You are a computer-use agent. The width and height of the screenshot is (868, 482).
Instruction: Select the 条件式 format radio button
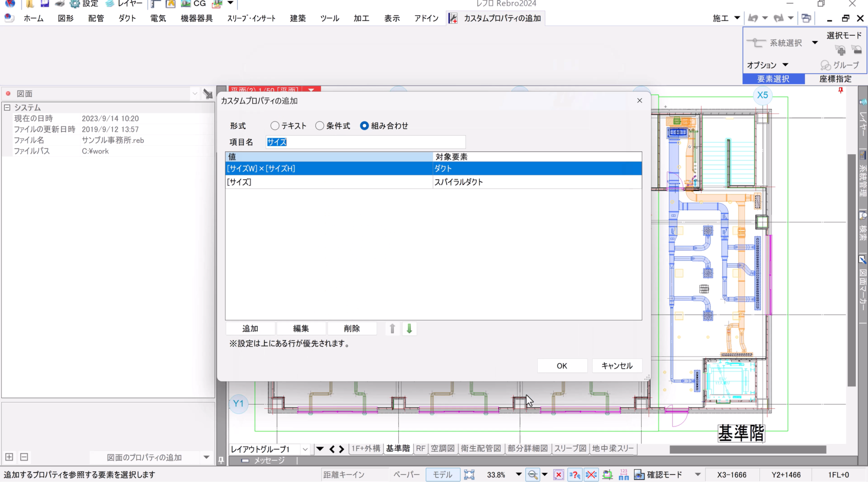320,126
